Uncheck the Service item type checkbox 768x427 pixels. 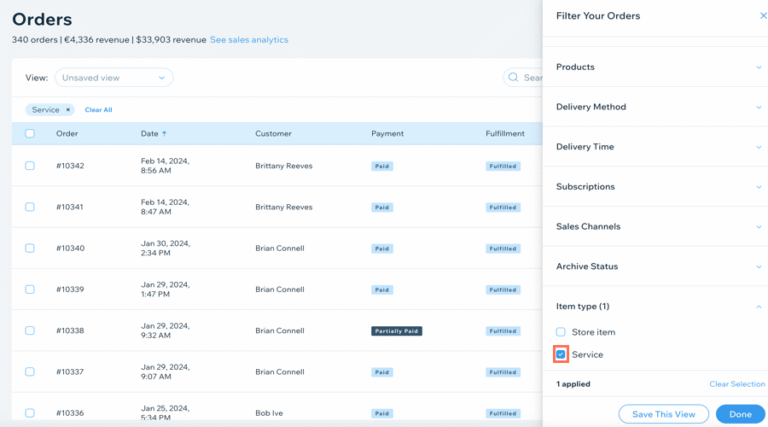[x=561, y=354]
